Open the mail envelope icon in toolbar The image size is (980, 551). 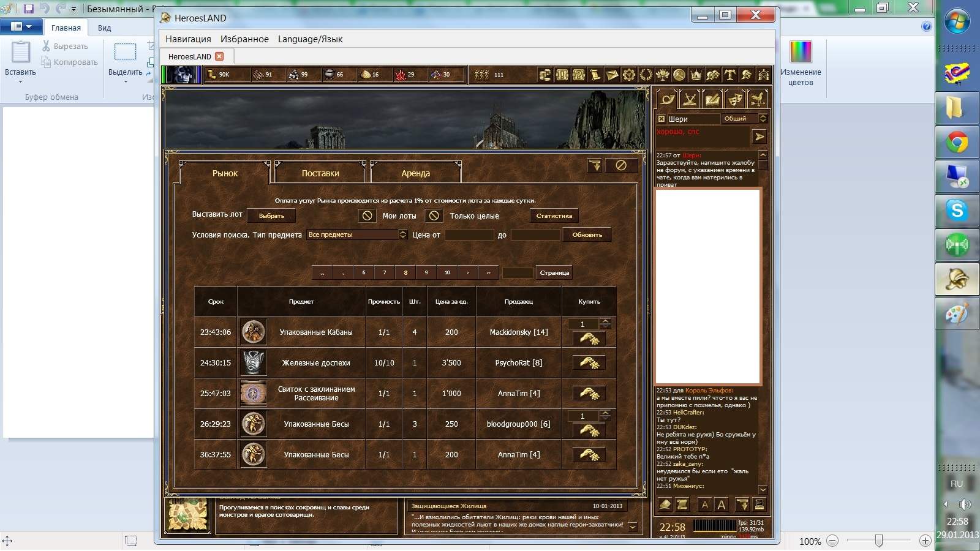[x=611, y=75]
